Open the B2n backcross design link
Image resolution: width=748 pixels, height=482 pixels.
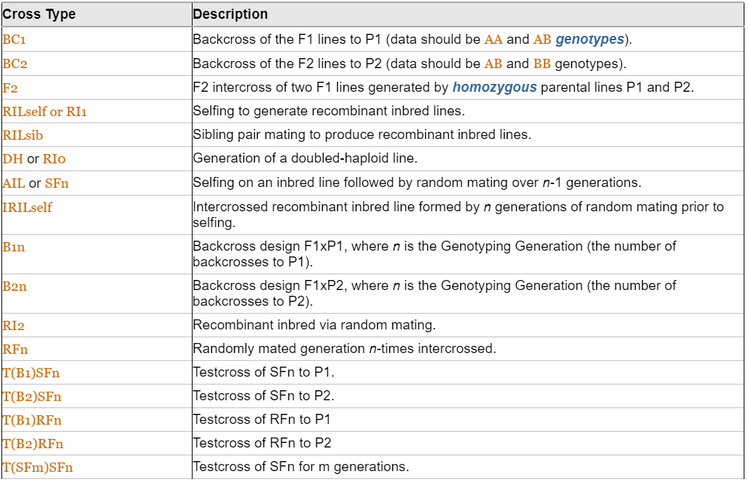tap(15, 287)
